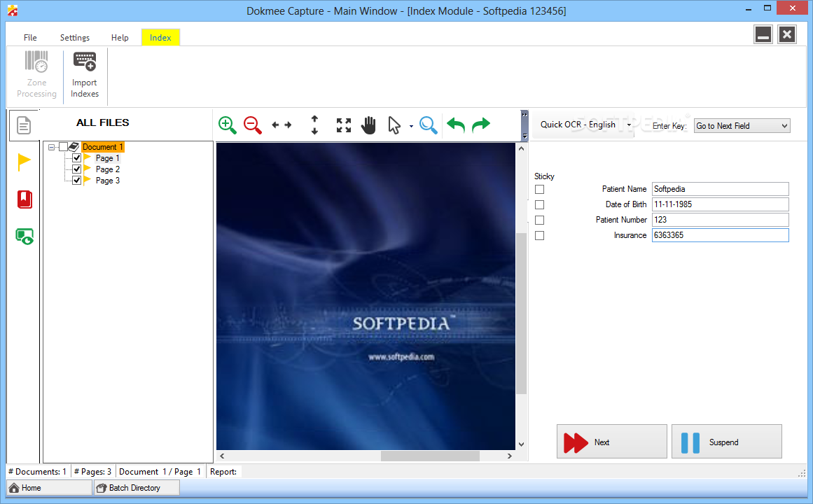Click the displayed Softpedia page image
The height and width of the screenshot is (504, 813).
pyautogui.click(x=366, y=296)
